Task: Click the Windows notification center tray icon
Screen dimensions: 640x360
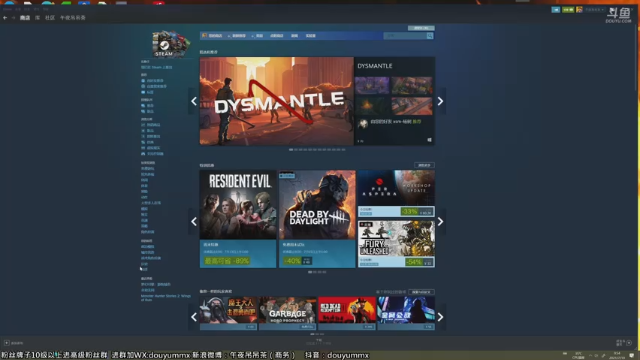Action: click(632, 355)
